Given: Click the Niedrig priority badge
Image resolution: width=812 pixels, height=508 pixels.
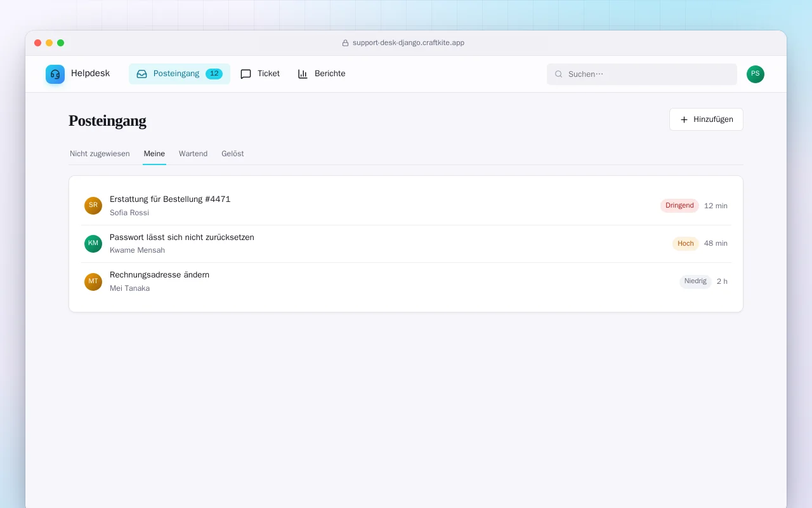Looking at the screenshot, I should (x=695, y=281).
